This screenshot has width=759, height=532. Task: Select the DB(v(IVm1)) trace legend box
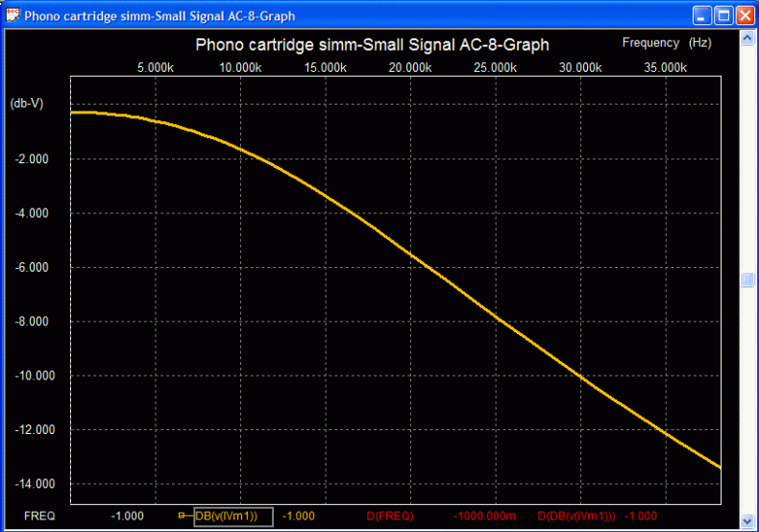point(233,516)
